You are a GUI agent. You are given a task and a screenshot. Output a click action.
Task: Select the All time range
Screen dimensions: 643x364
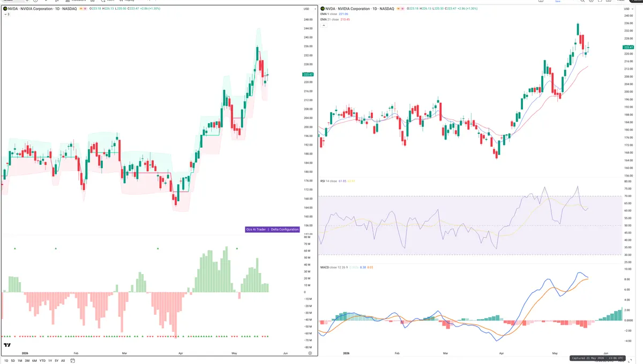tap(63, 361)
